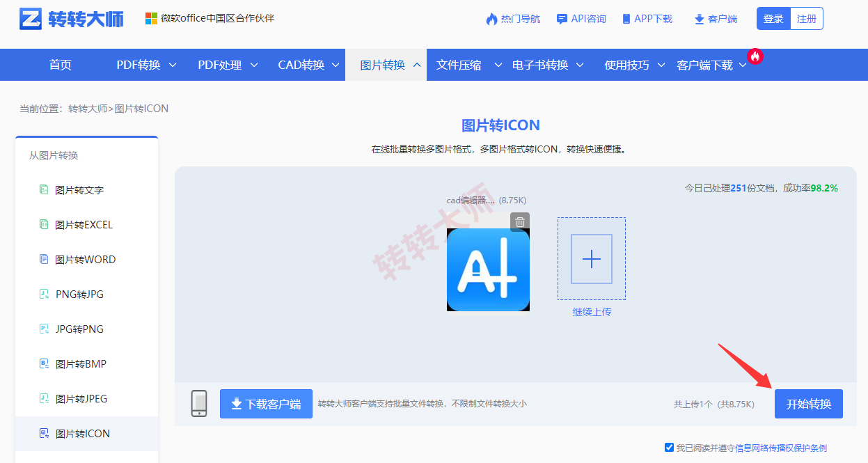Select PNG转JPG in the sidebar
The image size is (868, 463).
pyautogui.click(x=79, y=295)
